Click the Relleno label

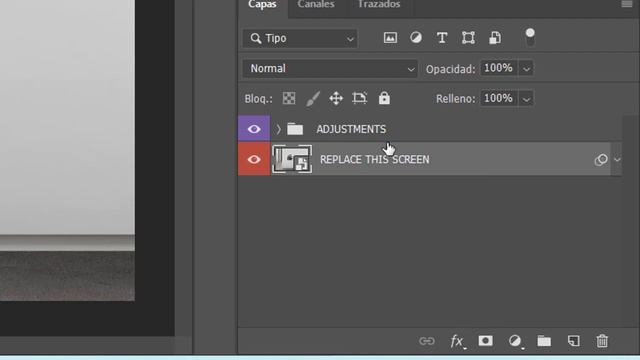click(456, 99)
